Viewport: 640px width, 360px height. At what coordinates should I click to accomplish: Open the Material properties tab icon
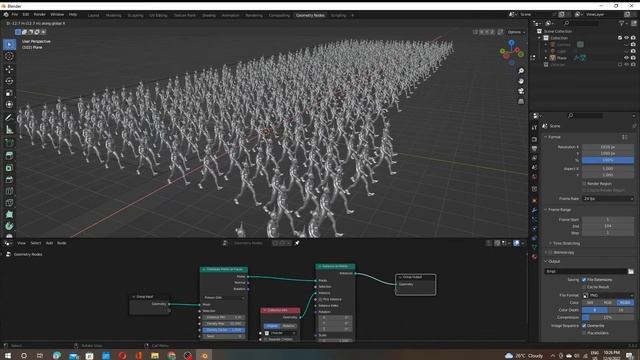click(534, 257)
